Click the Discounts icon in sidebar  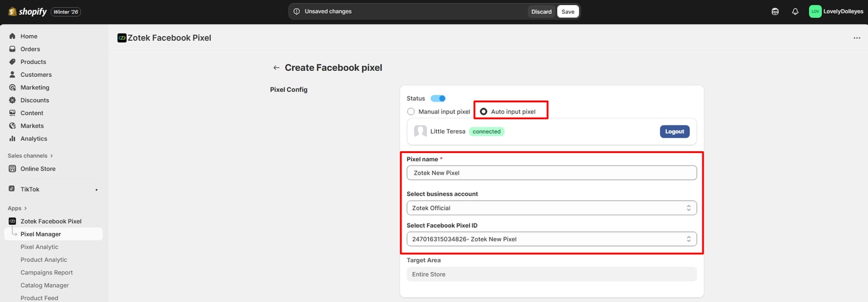click(13, 100)
